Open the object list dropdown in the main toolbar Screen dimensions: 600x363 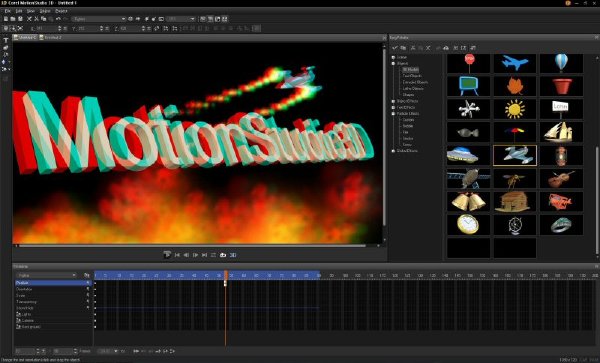[x=99, y=19]
